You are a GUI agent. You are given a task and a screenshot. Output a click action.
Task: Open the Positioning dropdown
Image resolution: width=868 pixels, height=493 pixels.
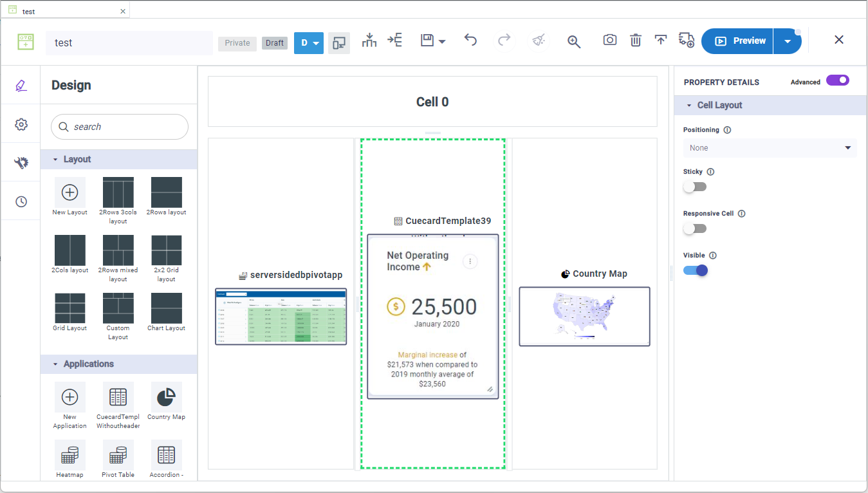(x=770, y=148)
